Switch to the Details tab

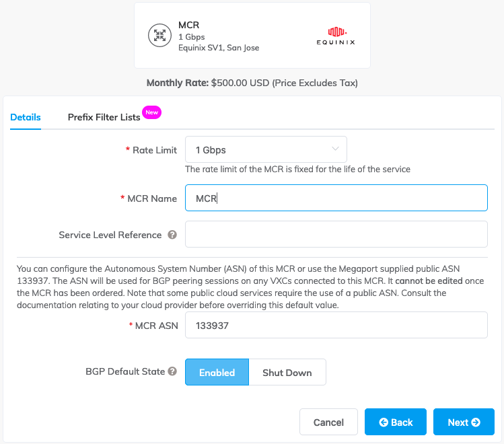(x=26, y=117)
